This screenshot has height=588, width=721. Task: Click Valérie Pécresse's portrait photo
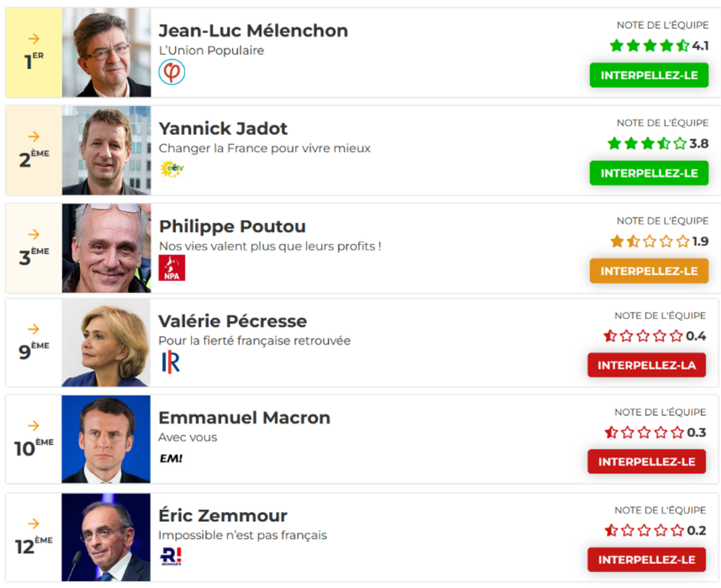point(106,343)
